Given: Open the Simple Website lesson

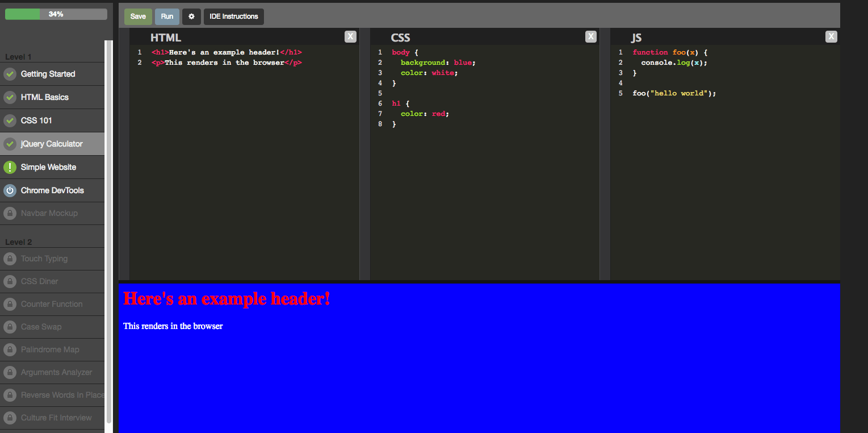Looking at the screenshot, I should [x=52, y=167].
